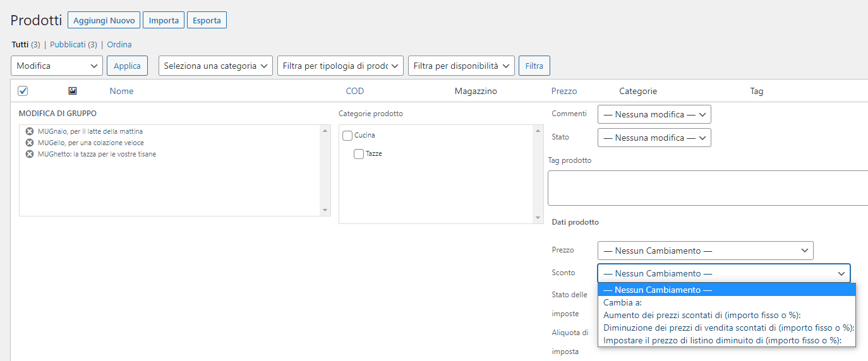868x361 pixels.
Task: Select the 'Cambia a:' option
Action: point(623,302)
